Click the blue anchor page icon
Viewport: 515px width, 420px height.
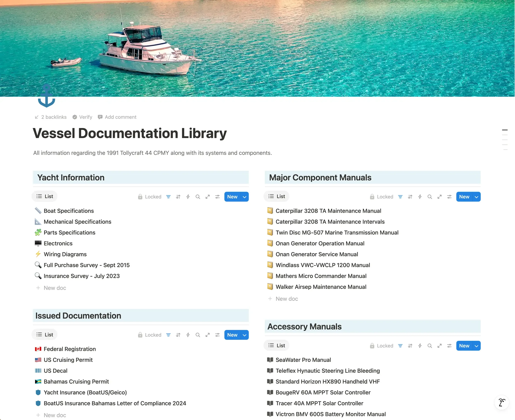pyautogui.click(x=46, y=96)
